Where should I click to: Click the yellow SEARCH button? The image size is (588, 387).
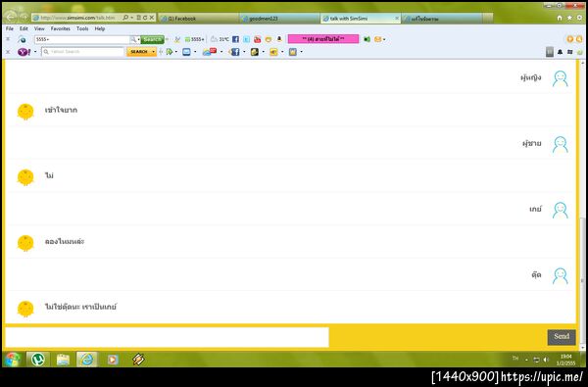click(x=139, y=52)
